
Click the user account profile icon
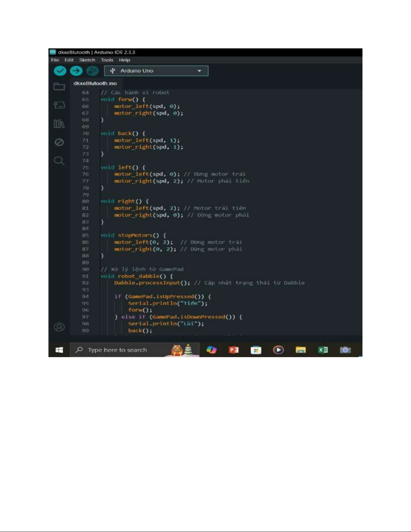[59, 327]
